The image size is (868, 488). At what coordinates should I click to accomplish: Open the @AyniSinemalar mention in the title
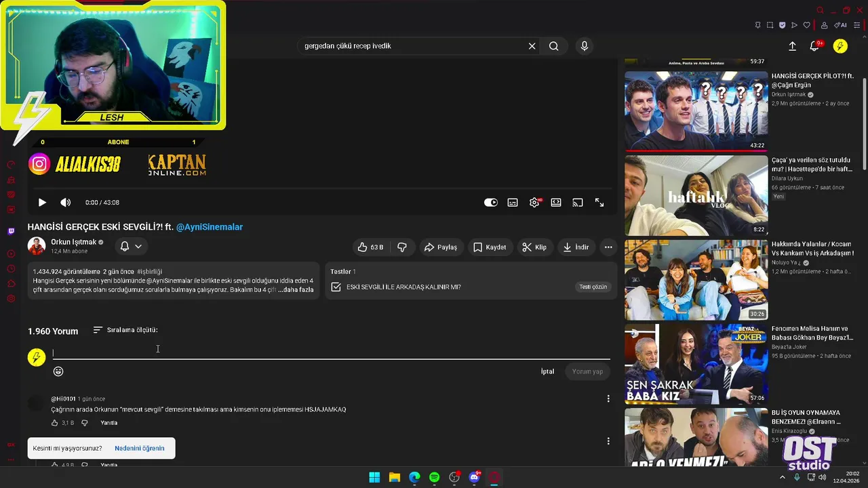pyautogui.click(x=210, y=227)
